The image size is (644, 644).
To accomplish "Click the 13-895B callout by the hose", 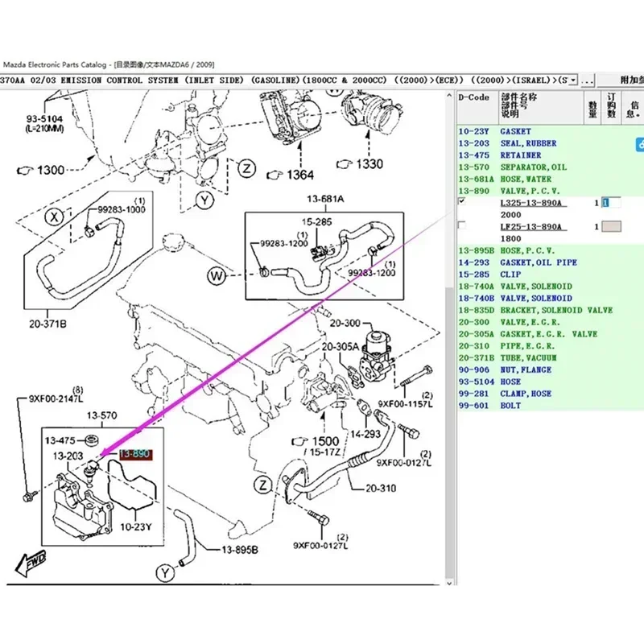I will [240, 550].
